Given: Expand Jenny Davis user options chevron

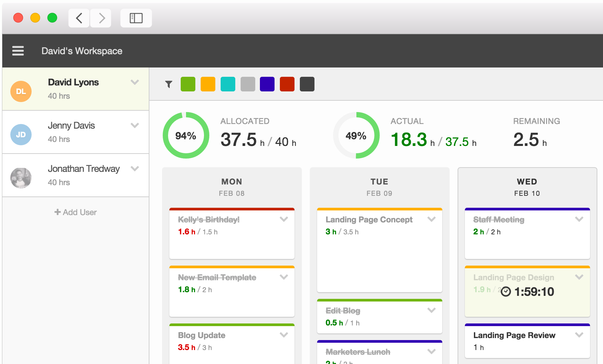Looking at the screenshot, I should point(135,125).
